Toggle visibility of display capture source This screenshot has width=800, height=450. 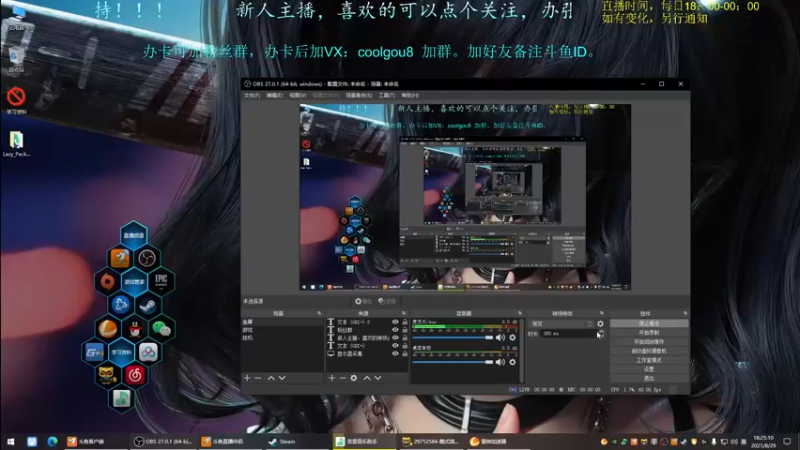tap(395, 353)
